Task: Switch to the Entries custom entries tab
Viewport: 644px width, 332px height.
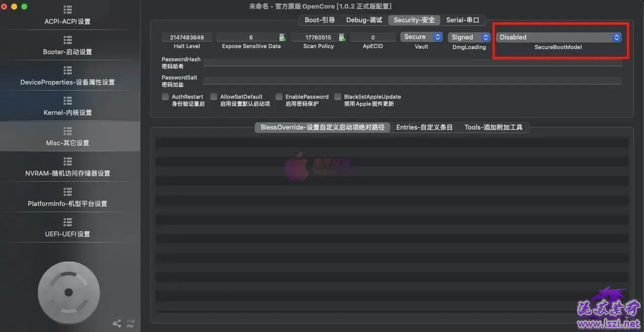Action: 424,128
